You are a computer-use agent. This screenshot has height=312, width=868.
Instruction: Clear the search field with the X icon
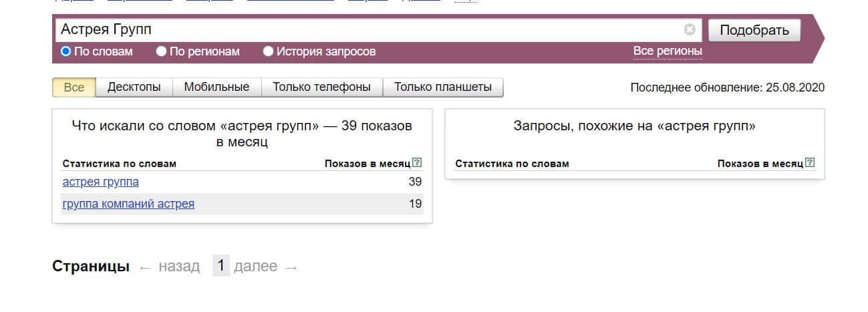click(x=690, y=29)
